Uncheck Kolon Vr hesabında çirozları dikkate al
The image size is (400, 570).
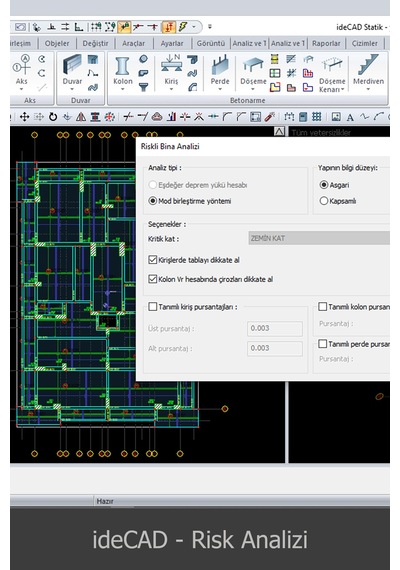pyautogui.click(x=153, y=279)
